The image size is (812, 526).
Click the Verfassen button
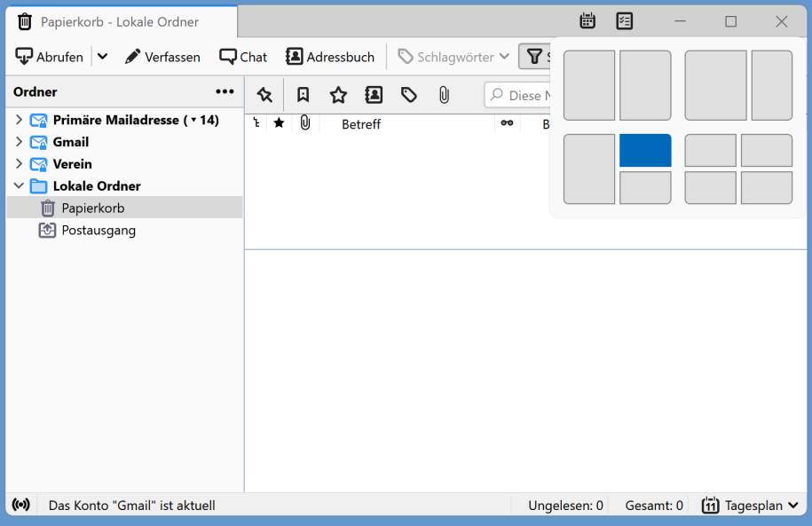point(164,56)
